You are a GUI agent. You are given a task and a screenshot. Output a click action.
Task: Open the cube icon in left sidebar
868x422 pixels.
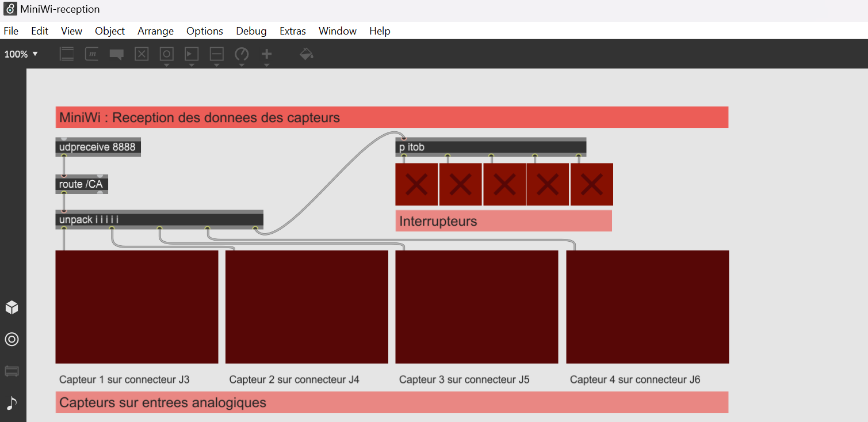pos(12,307)
